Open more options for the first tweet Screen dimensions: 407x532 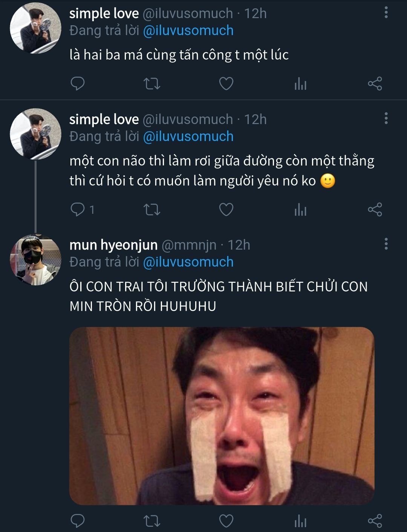[x=386, y=13]
